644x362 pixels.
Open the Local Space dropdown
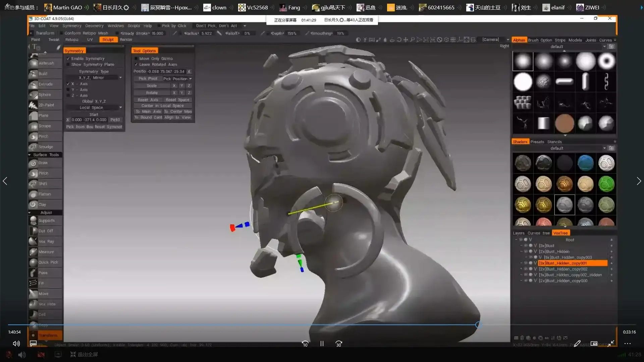coord(94,108)
